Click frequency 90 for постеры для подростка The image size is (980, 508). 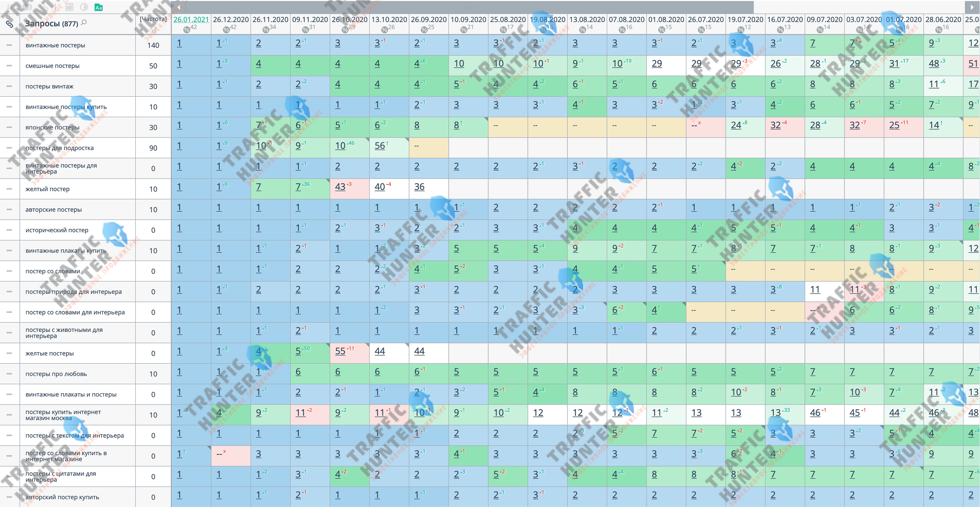click(x=153, y=148)
